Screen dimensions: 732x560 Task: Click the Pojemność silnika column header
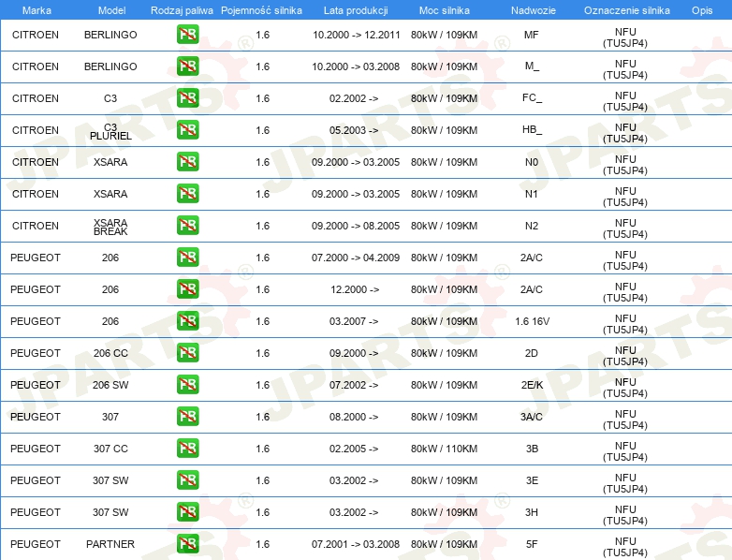tap(261, 10)
